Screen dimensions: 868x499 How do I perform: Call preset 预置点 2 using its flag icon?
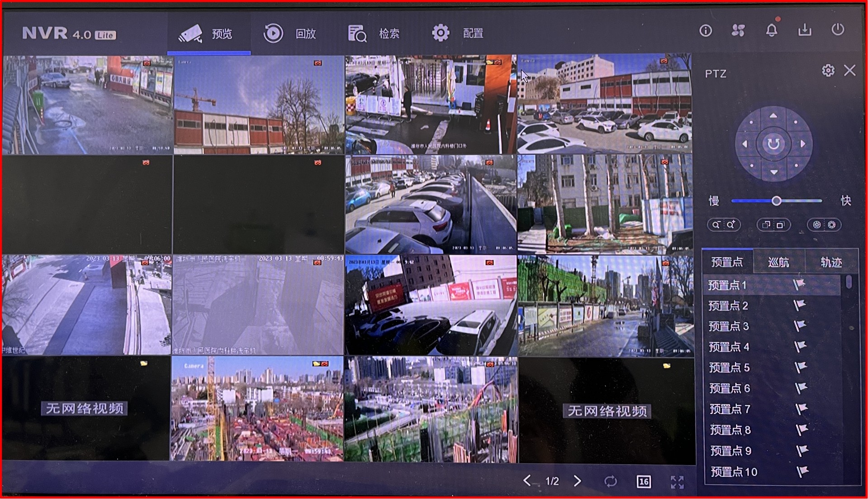click(x=799, y=306)
